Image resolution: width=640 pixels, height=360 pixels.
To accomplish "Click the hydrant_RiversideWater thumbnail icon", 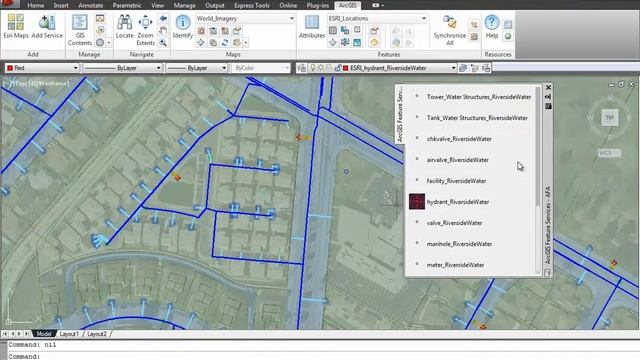I will coord(417,202).
